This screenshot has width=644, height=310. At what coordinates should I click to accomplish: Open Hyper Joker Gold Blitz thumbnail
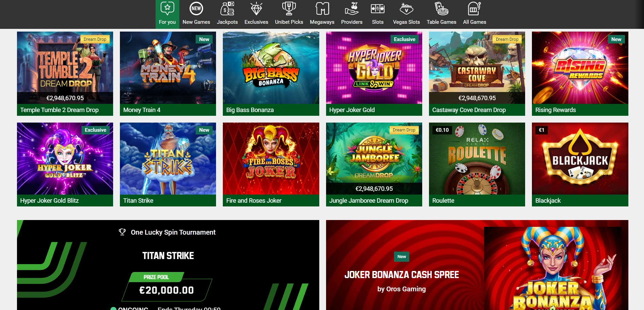click(65, 159)
